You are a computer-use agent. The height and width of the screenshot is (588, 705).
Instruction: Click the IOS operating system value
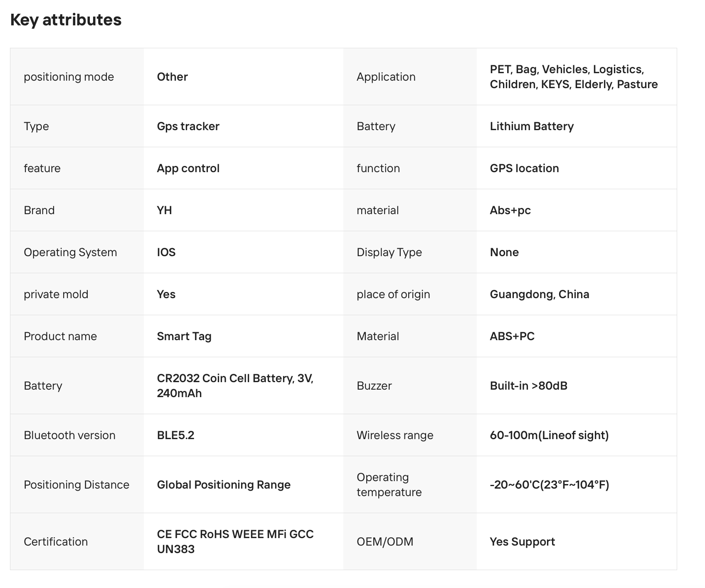pos(166,252)
